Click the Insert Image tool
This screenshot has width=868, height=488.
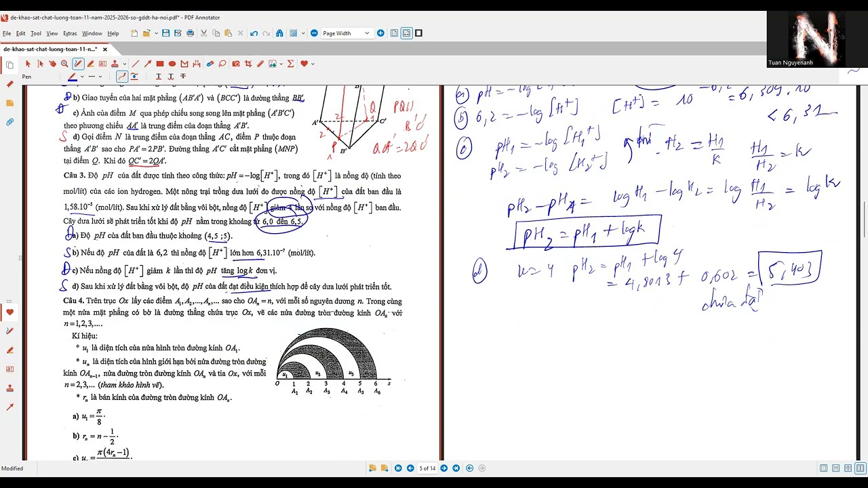(272, 64)
